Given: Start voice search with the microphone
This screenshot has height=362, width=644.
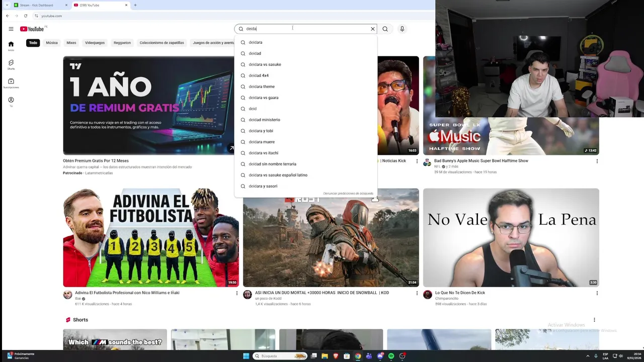Looking at the screenshot, I should [x=402, y=29].
